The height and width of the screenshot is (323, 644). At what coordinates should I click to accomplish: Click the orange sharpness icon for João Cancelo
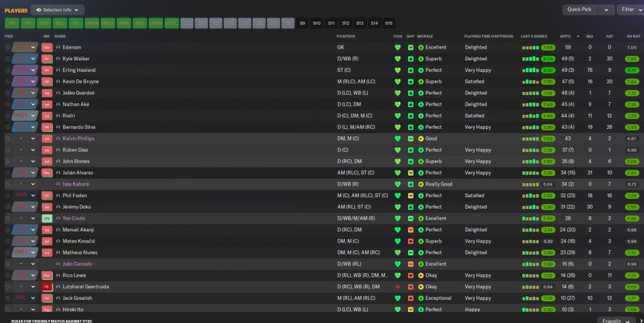click(x=411, y=264)
